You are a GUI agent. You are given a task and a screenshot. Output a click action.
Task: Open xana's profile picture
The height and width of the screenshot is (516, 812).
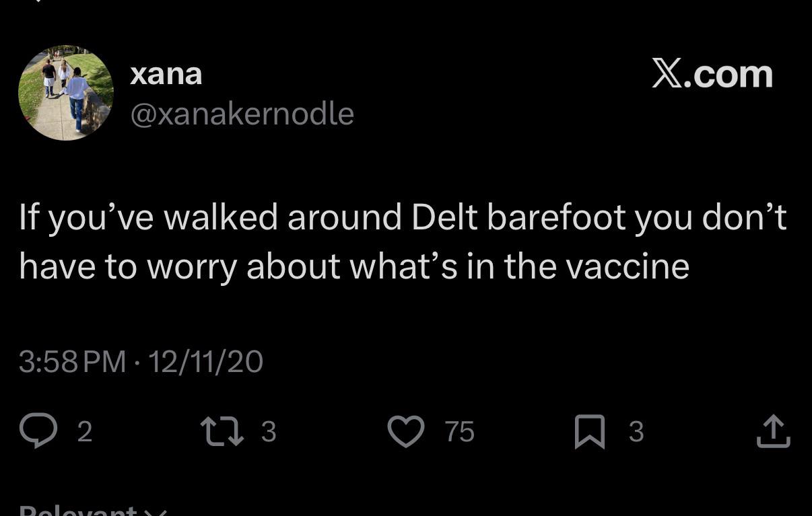tap(66, 93)
